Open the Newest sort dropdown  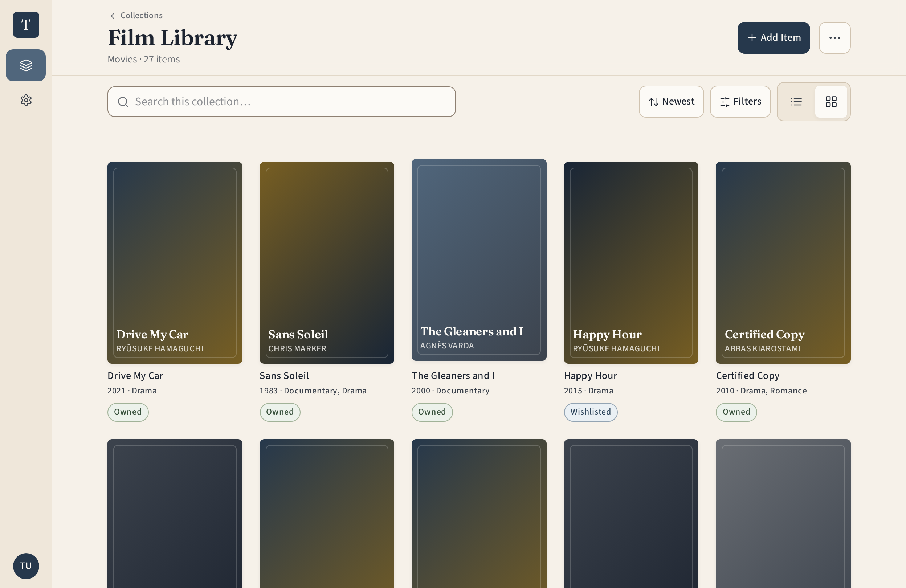pyautogui.click(x=671, y=102)
